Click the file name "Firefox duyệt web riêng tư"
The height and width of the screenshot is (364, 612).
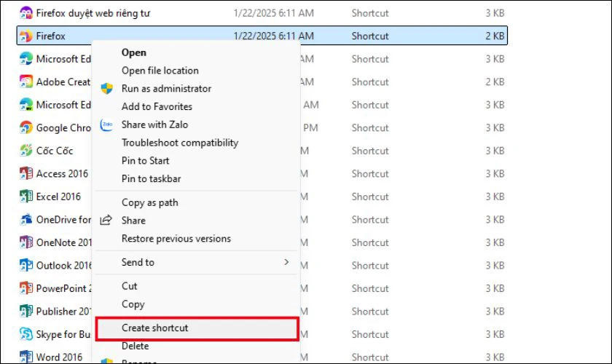(93, 13)
